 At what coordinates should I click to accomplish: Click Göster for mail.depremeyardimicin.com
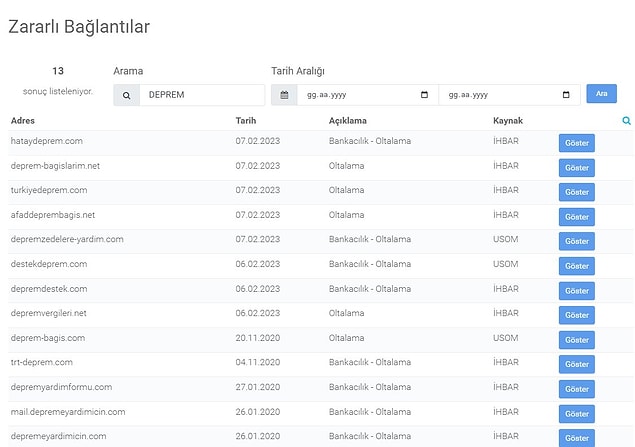pos(577,414)
